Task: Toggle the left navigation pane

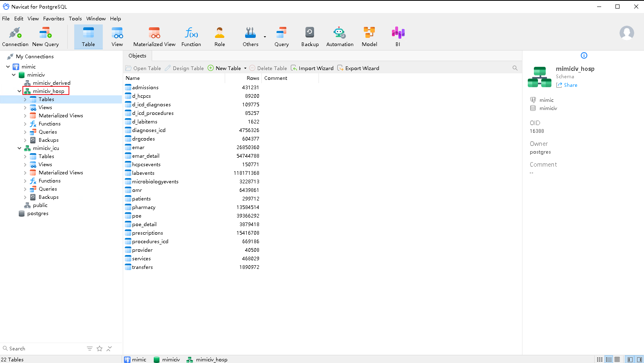Action: (630, 359)
